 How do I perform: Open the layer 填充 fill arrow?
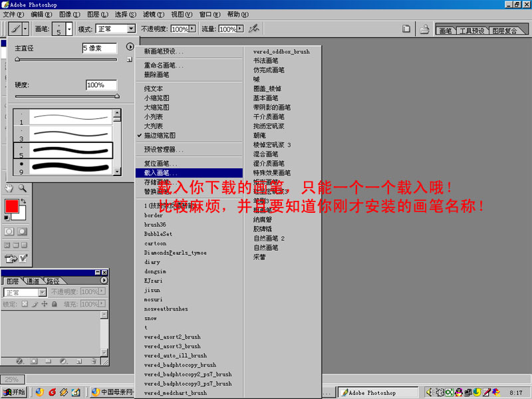[x=102, y=304]
